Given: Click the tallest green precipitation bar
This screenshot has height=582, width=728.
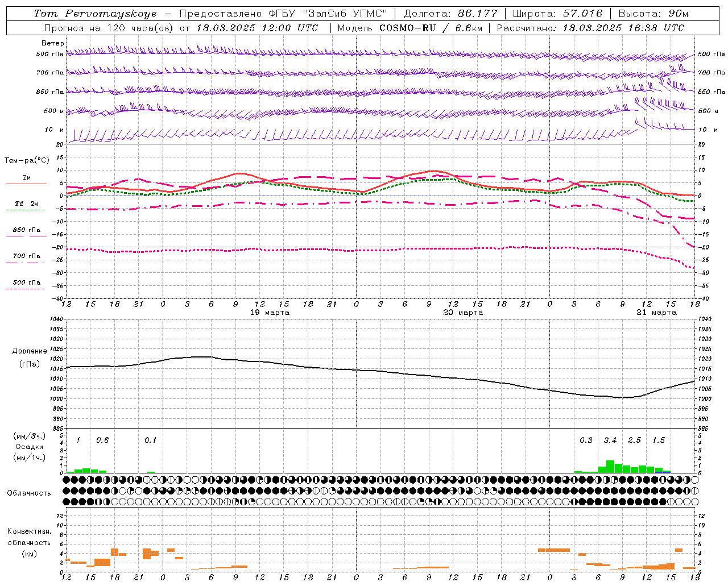Looking at the screenshot, I should coord(610,467).
